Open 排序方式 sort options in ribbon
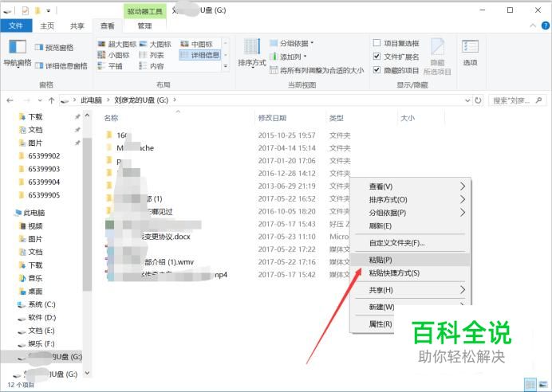This screenshot has height=392, width=552. click(x=252, y=53)
